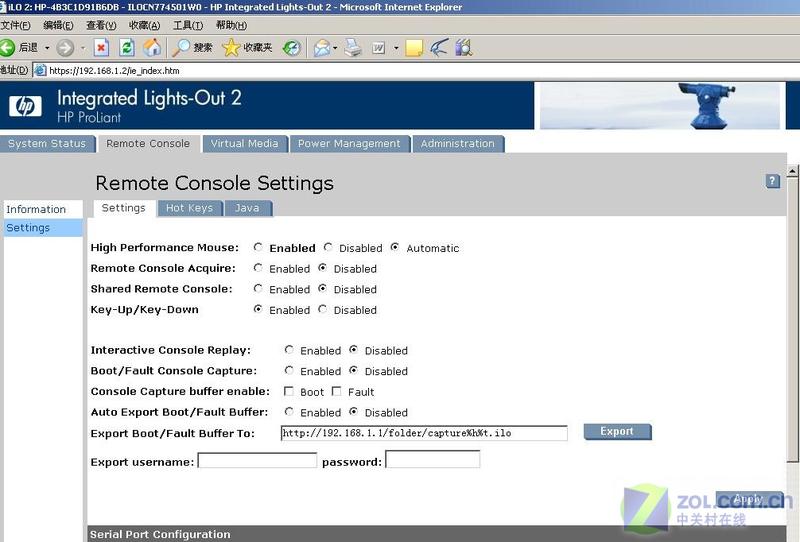This screenshot has height=542, width=800.
Task: Open the Back button history dropdown arrow
Action: pyautogui.click(x=47, y=48)
